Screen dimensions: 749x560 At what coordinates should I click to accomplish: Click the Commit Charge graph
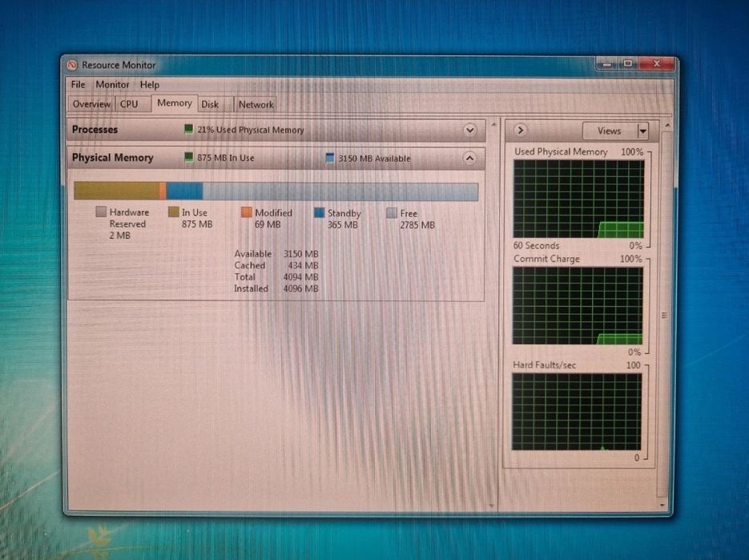(x=578, y=305)
